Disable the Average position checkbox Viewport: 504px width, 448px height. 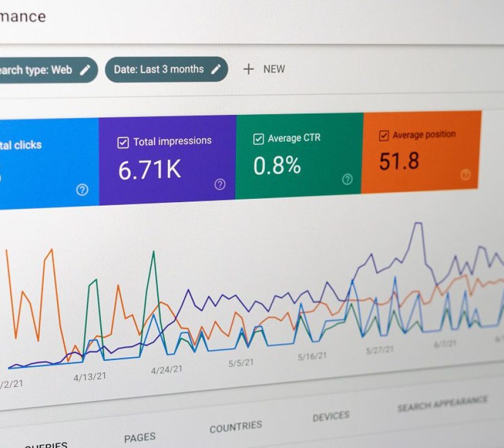click(384, 136)
